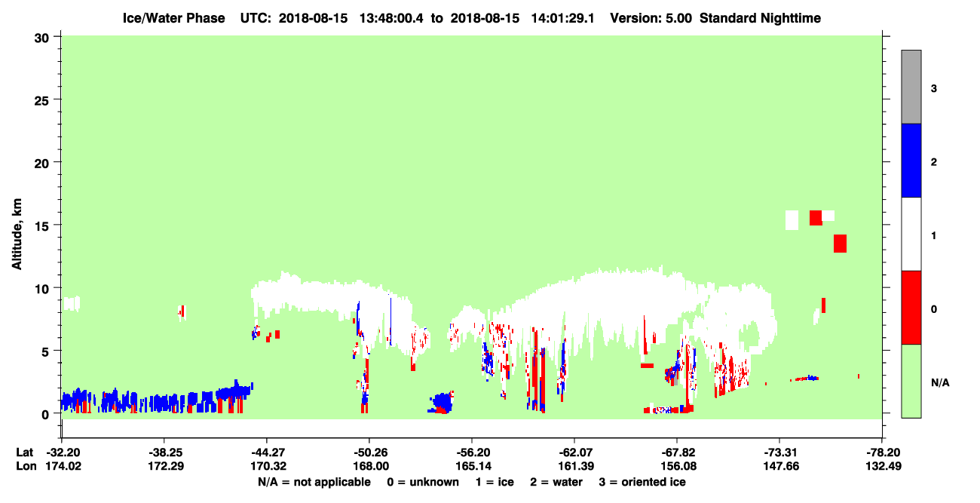Click the colorbar label '1'
This screenshot has width=980, height=503.
(x=934, y=236)
